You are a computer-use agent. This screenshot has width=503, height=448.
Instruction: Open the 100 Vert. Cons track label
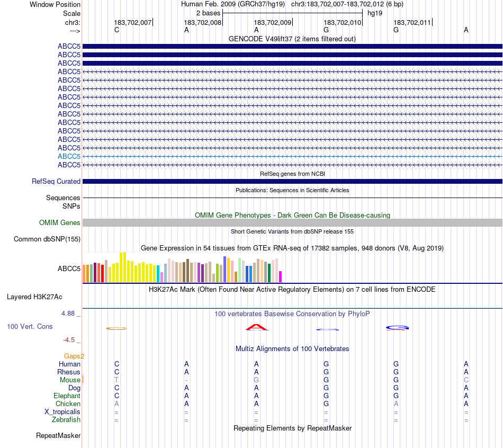[30, 326]
